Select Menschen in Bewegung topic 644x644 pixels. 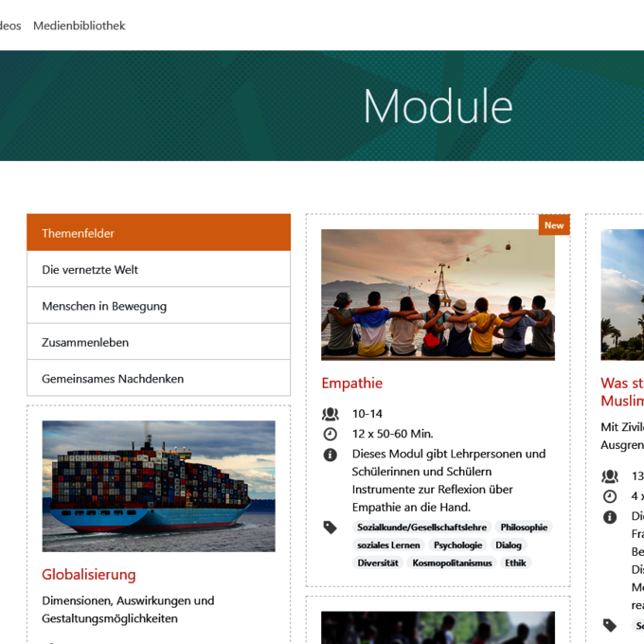tap(158, 306)
